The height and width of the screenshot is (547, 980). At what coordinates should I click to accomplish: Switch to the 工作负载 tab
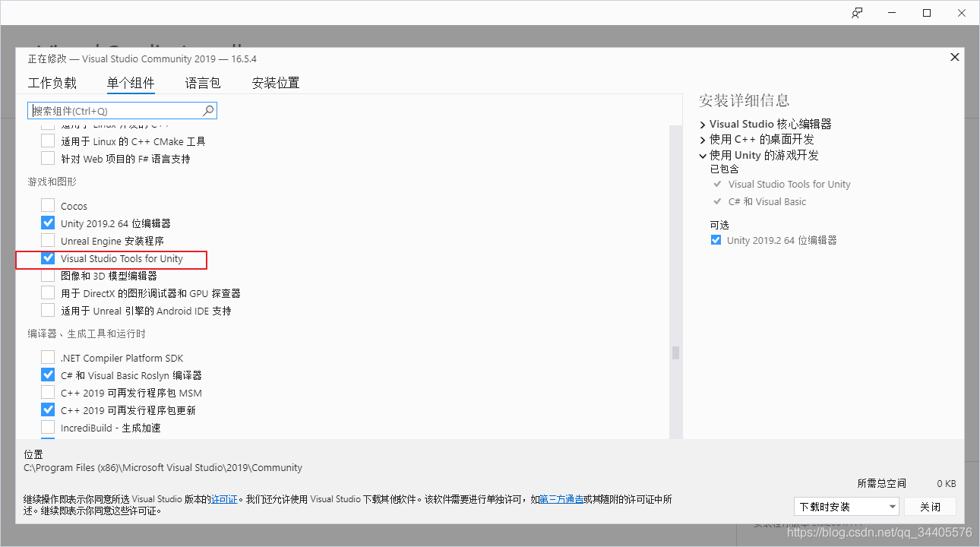[x=52, y=84]
